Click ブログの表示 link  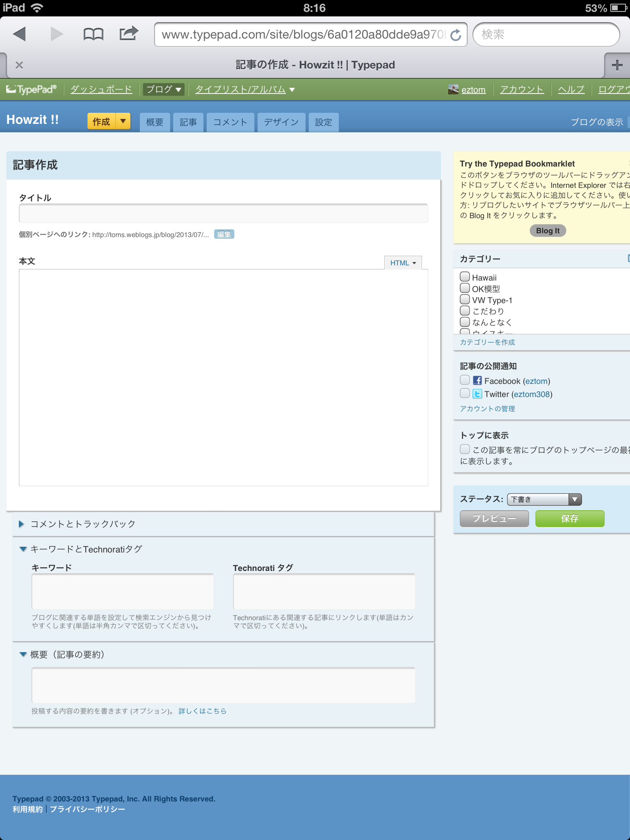click(597, 122)
